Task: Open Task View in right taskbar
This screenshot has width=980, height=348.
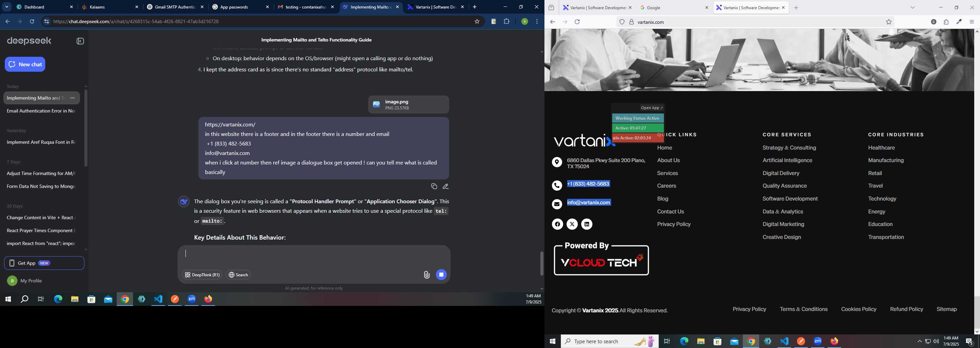Action: click(667, 341)
